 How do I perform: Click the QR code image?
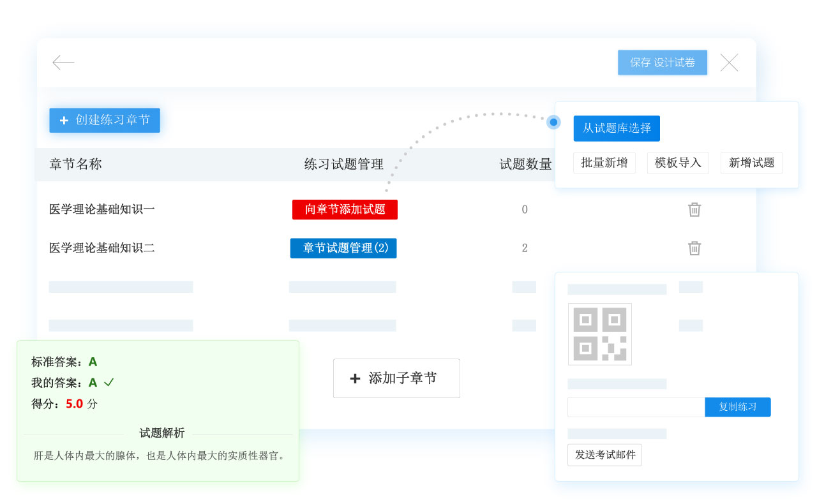pyautogui.click(x=599, y=334)
